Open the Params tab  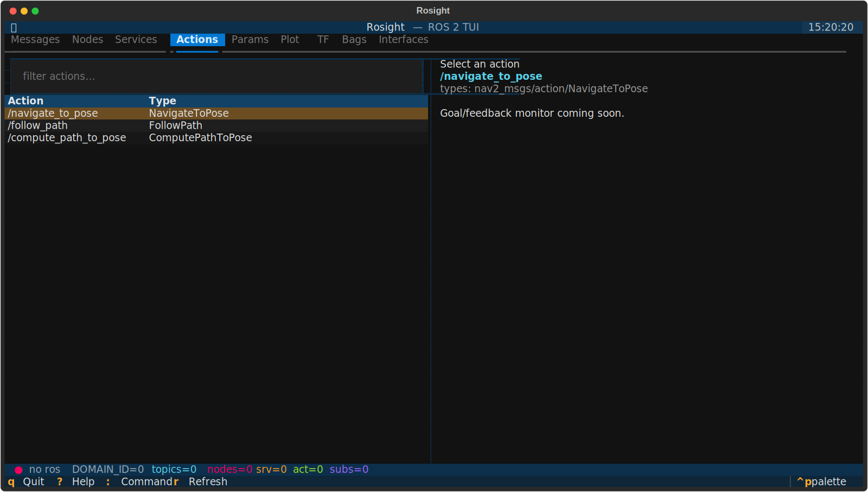[x=250, y=40]
